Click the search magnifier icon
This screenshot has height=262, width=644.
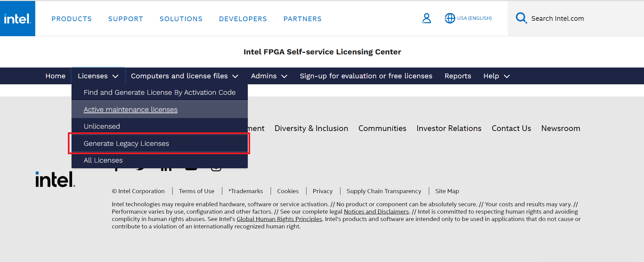click(x=521, y=18)
